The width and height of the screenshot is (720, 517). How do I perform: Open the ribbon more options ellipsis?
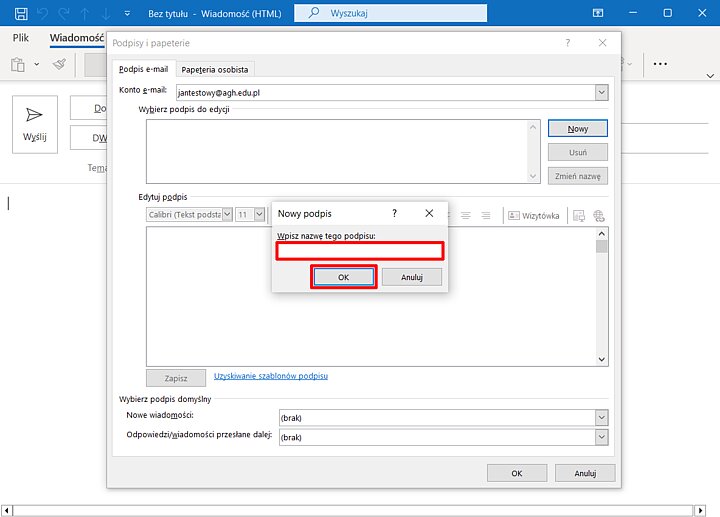(x=660, y=64)
